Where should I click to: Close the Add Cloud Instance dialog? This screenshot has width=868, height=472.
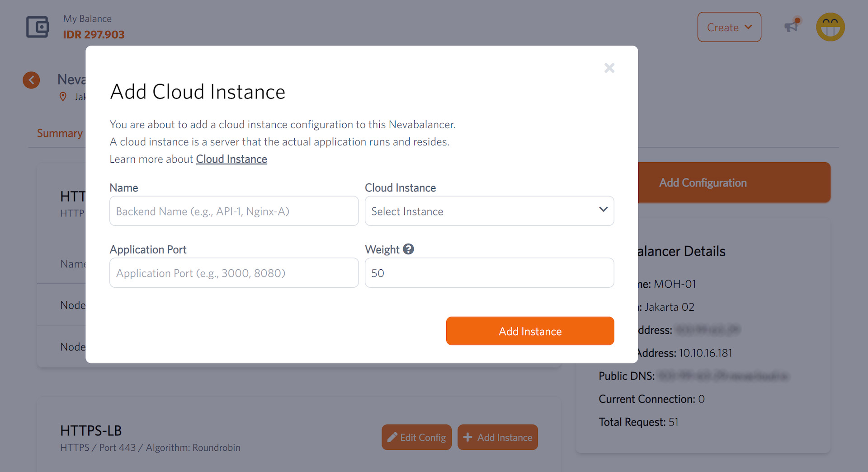[x=609, y=68]
